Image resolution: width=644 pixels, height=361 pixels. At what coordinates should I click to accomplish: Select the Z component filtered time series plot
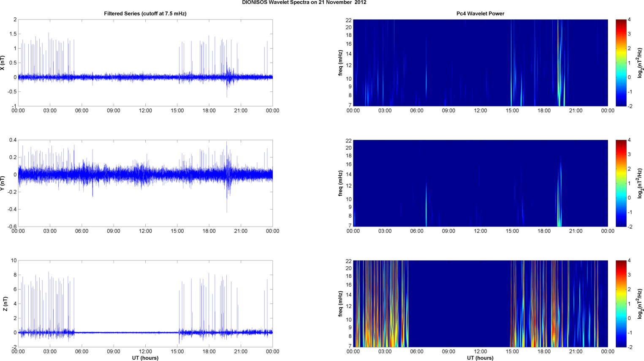(x=145, y=304)
